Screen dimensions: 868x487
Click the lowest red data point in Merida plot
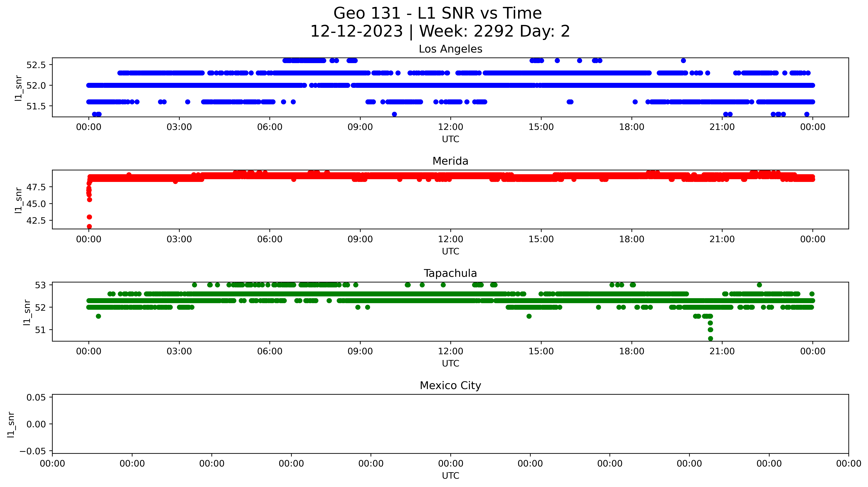(x=89, y=227)
